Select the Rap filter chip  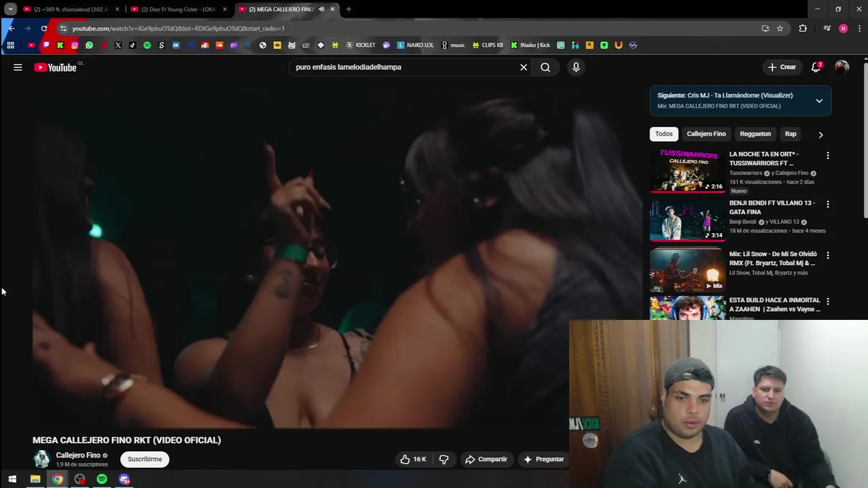pos(790,134)
